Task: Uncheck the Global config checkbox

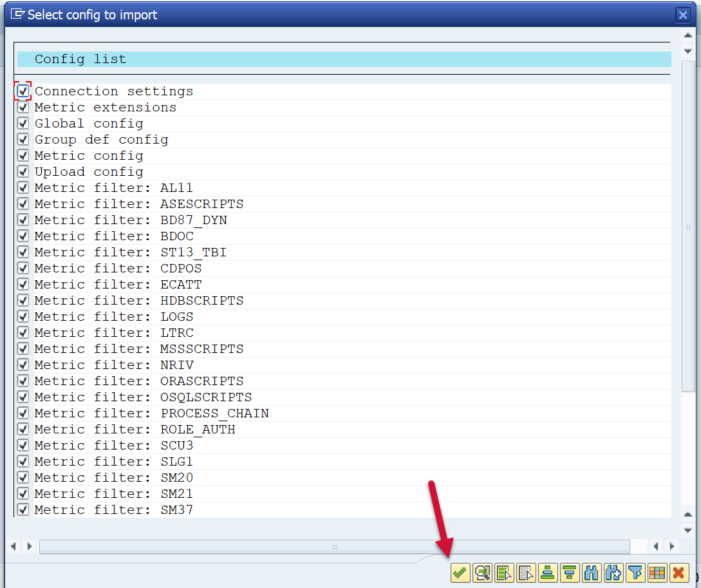Action: [23, 124]
